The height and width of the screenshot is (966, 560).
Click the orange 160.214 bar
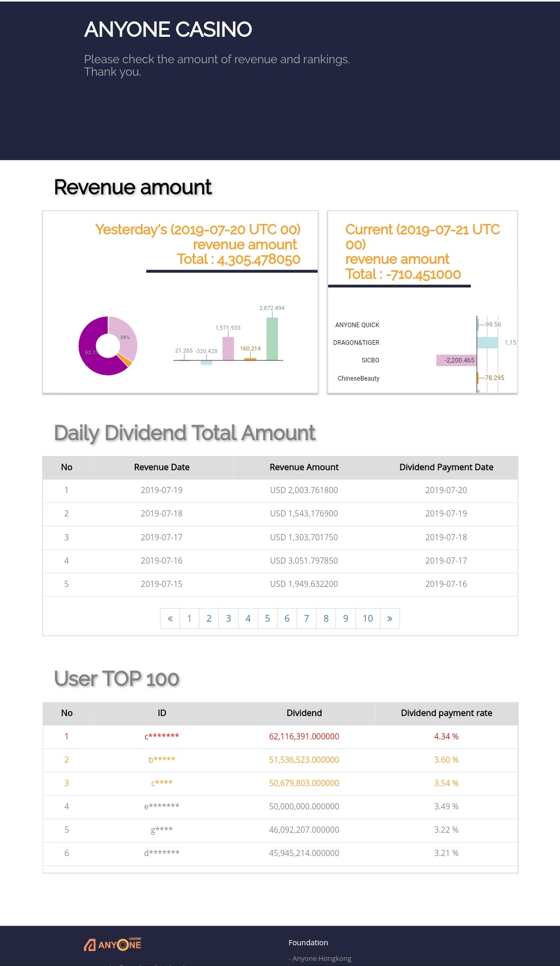pyautogui.click(x=250, y=359)
